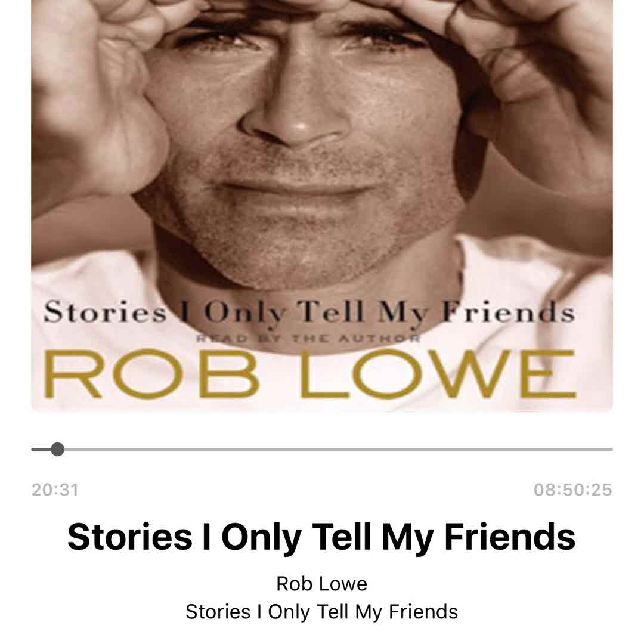Image resolution: width=644 pixels, height=644 pixels.
Task: Jump to the far right end of the progress track
Action: coord(611,450)
